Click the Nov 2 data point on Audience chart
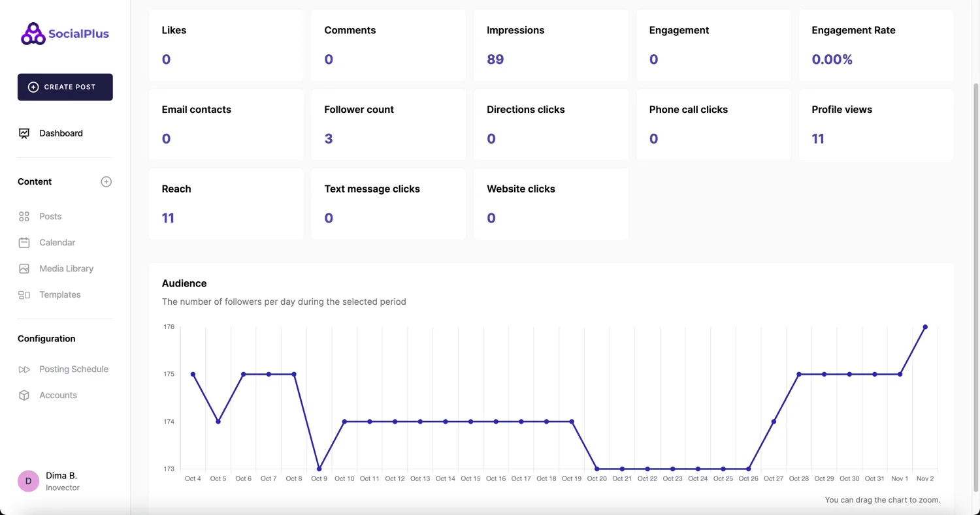This screenshot has width=980, height=515. click(925, 327)
